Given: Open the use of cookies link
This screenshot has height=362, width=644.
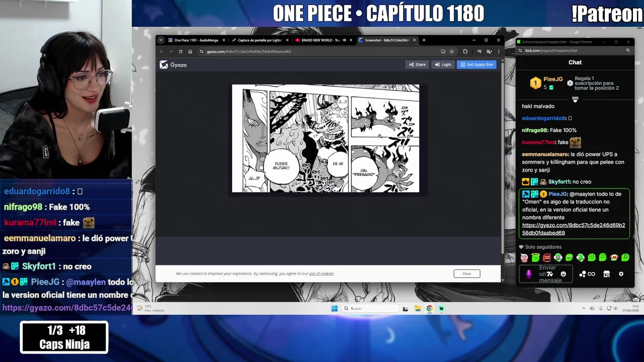Looking at the screenshot, I should pyautogui.click(x=321, y=274).
